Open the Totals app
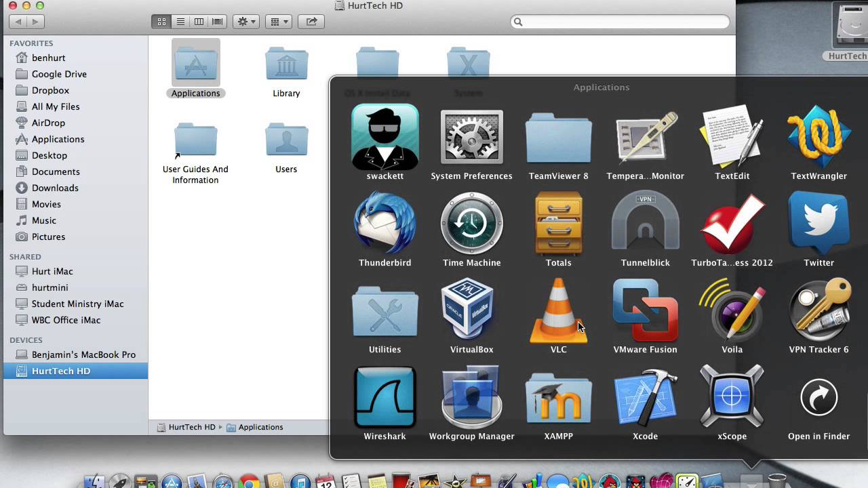This screenshot has height=488, width=868. point(558,224)
